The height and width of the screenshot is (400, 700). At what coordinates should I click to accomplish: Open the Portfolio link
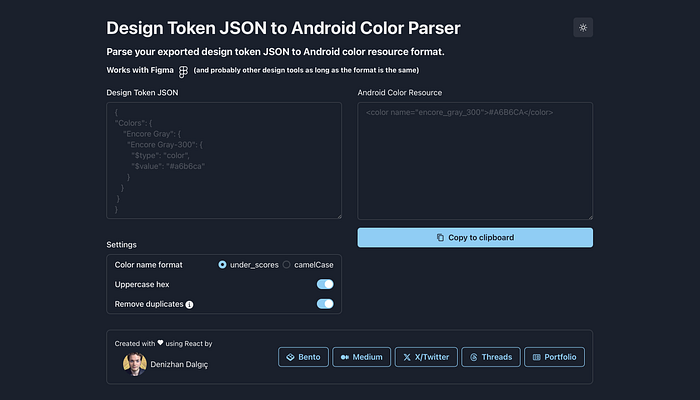click(x=554, y=357)
